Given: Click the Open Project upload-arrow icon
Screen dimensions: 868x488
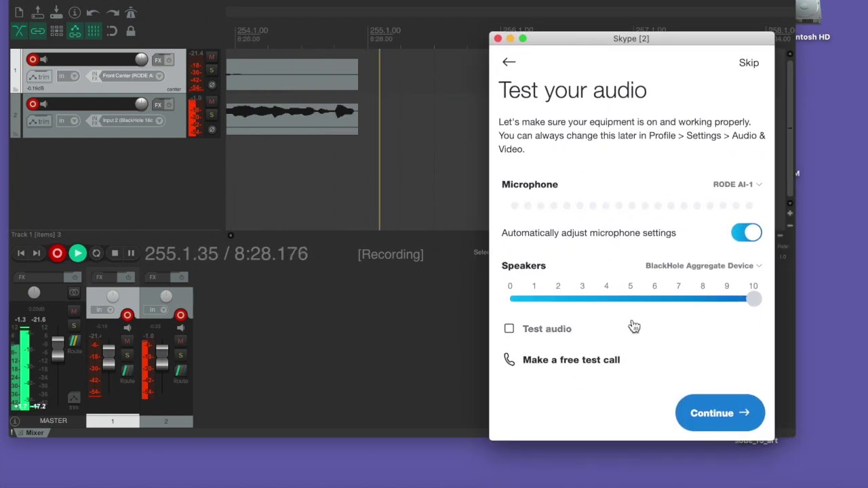Looking at the screenshot, I should pyautogui.click(x=38, y=12).
